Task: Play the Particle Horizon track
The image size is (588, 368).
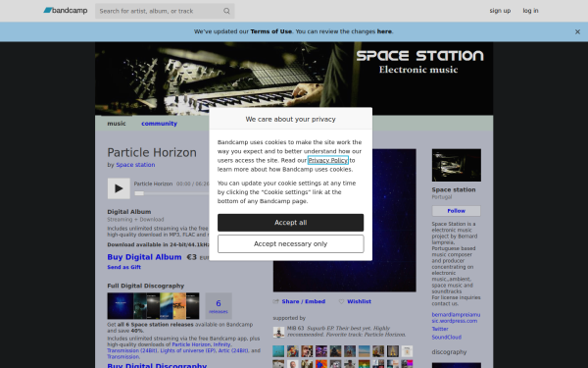Action: [119, 188]
